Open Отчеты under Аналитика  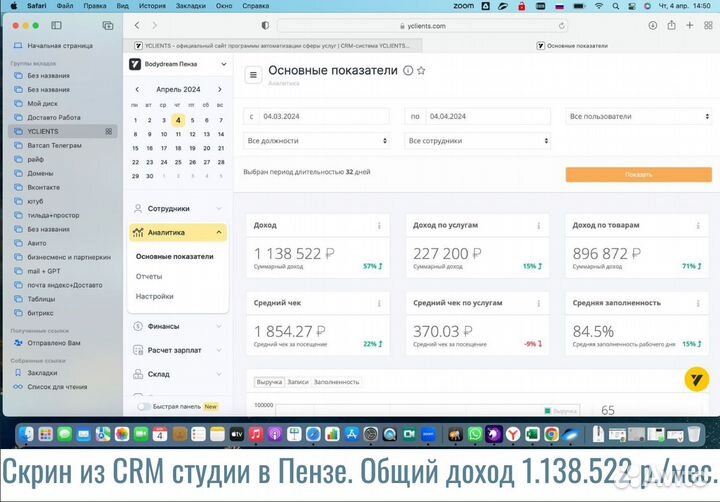coord(149,276)
